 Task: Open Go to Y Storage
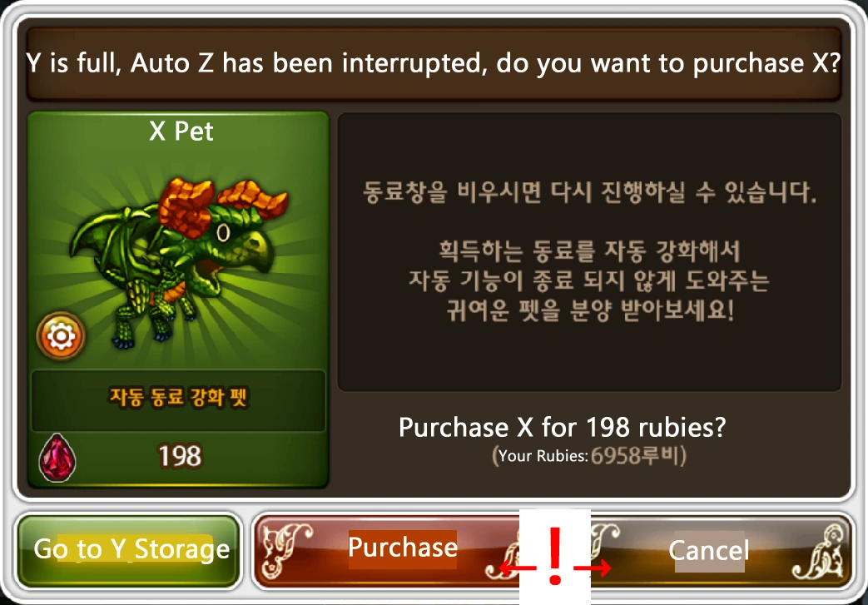pyautogui.click(x=131, y=549)
